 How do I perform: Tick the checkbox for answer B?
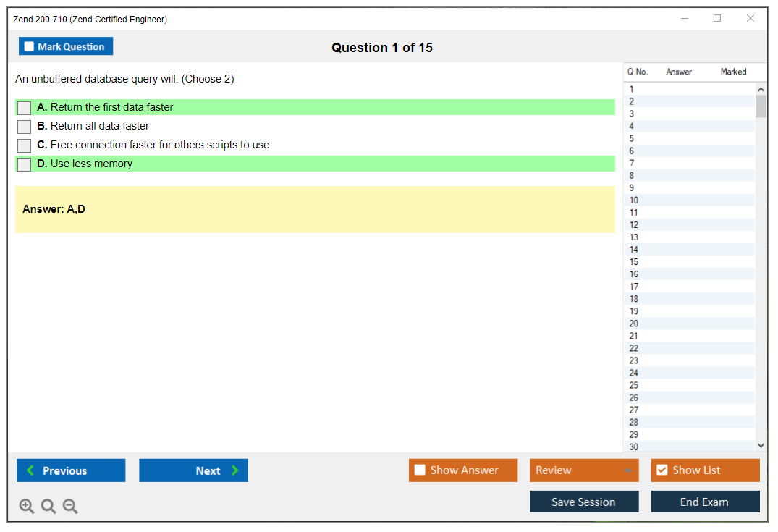point(25,127)
